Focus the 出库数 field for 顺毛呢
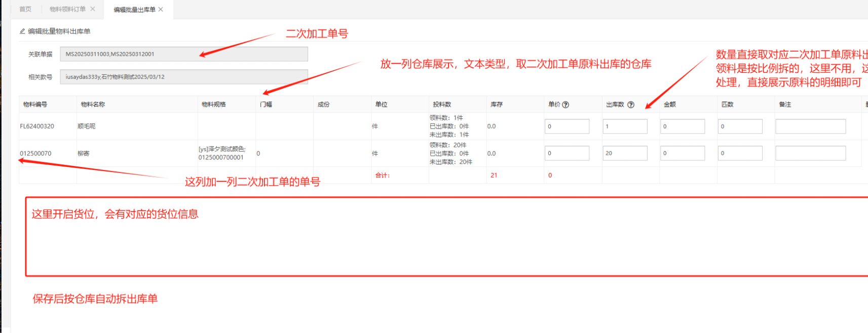Screen dimensions: 868x333 (x=625, y=127)
